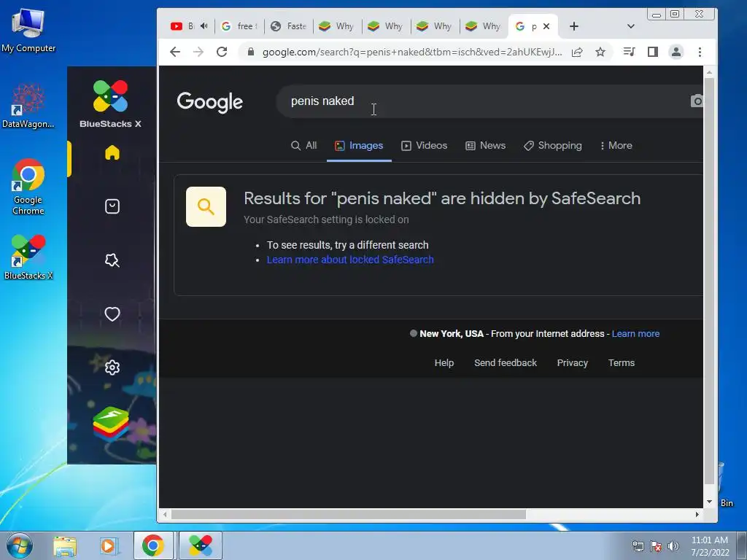Click the horizontal scrollbar in Chrome
Screen dimensions: 747x560
(x=348, y=514)
